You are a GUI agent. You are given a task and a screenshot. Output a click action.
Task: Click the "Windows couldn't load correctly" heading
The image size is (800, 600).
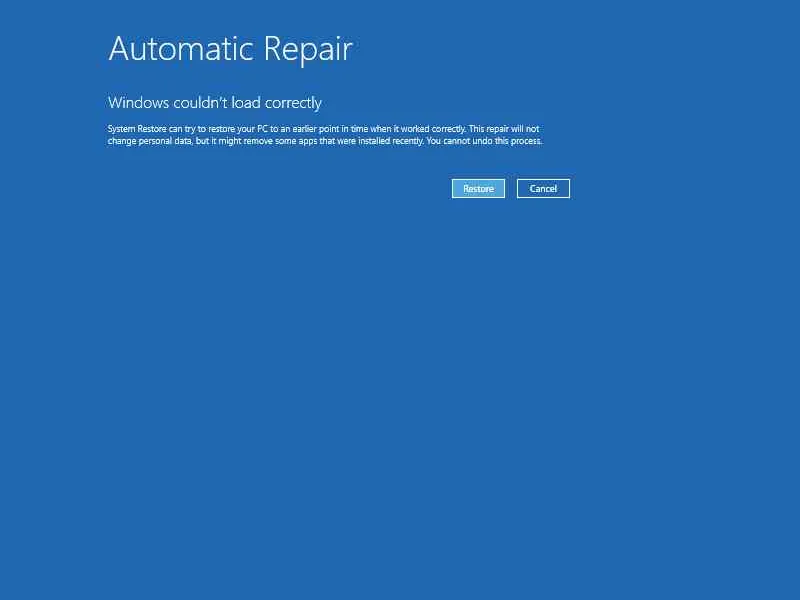tap(215, 103)
